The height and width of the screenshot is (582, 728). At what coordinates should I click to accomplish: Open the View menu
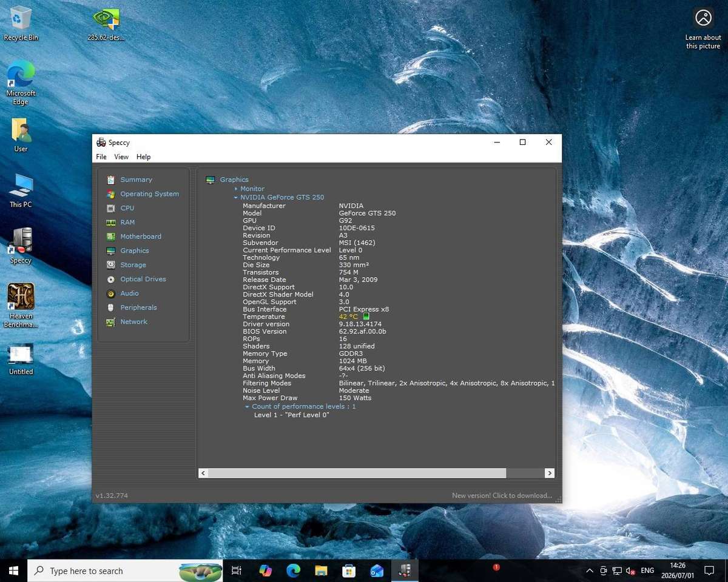click(121, 156)
